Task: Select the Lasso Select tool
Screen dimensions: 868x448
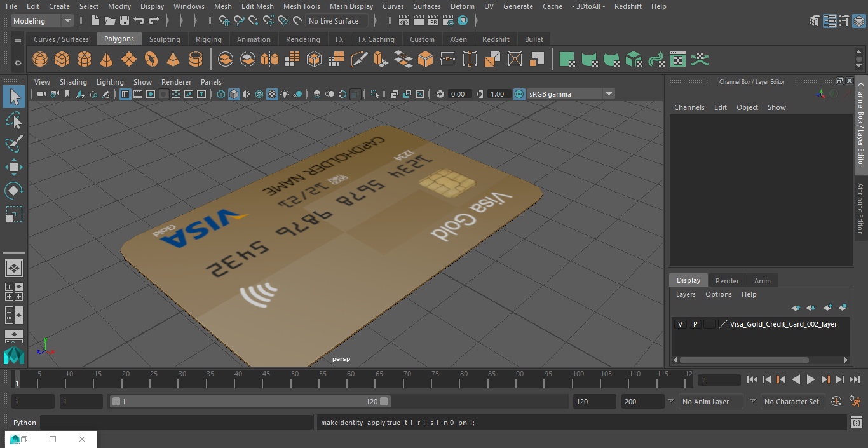Action: pyautogui.click(x=14, y=120)
